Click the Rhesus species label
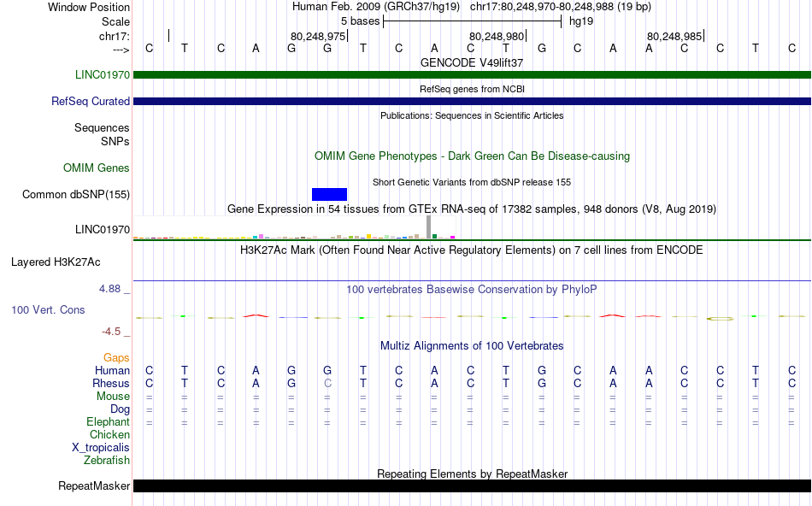Image resolution: width=812 pixels, height=506 pixels. [111, 383]
